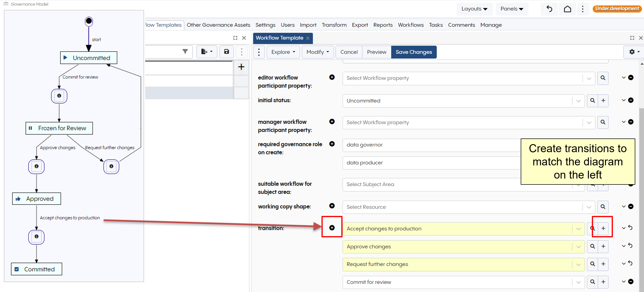This screenshot has height=292, width=644.
Task: Click the filter funnel icon
Action: click(185, 52)
